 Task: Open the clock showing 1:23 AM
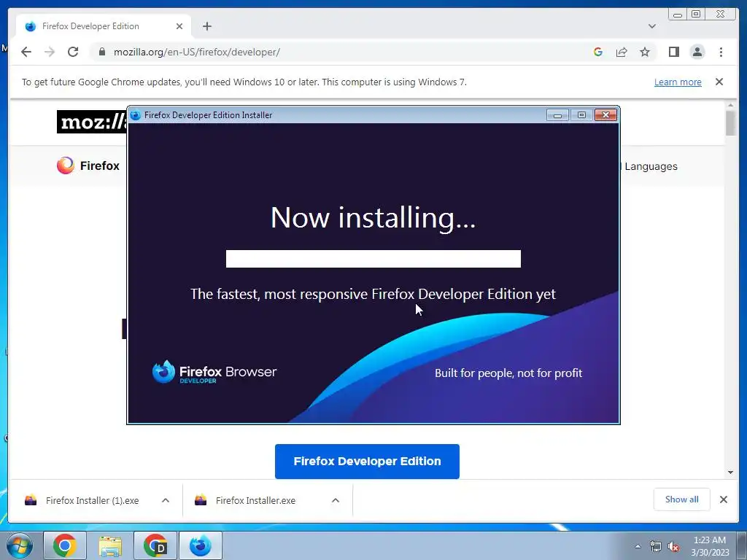(x=710, y=546)
